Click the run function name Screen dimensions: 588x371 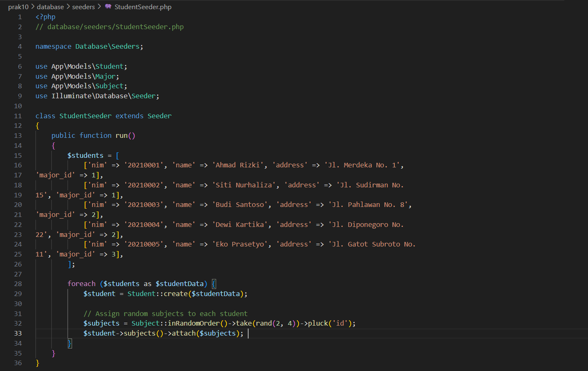[122, 136]
